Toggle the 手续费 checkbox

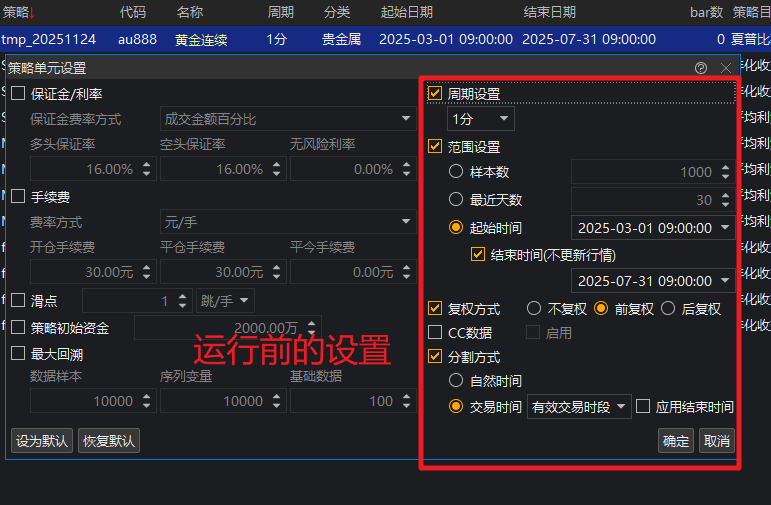[x=18, y=197]
